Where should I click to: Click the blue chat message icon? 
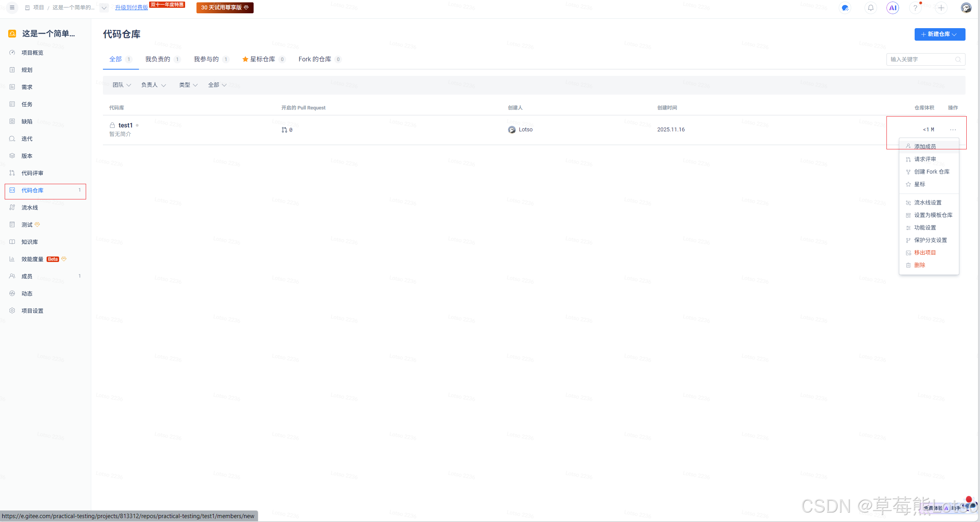pyautogui.click(x=845, y=8)
